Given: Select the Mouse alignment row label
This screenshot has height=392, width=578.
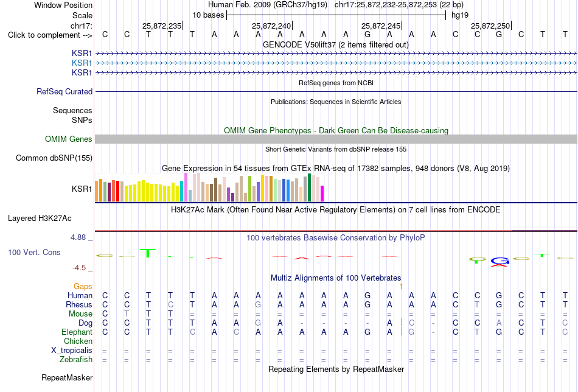Looking at the screenshot, I should click(80, 314).
